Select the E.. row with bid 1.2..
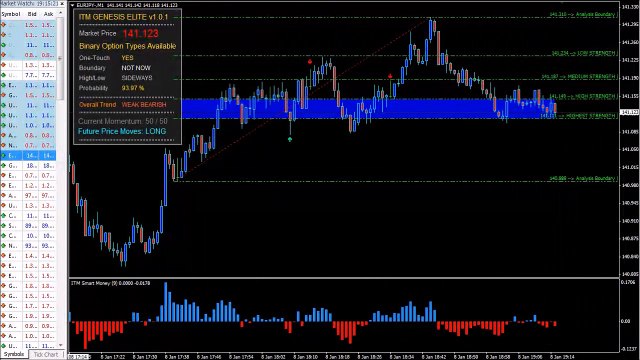Viewport: 640px width, 360px height. coord(28,186)
